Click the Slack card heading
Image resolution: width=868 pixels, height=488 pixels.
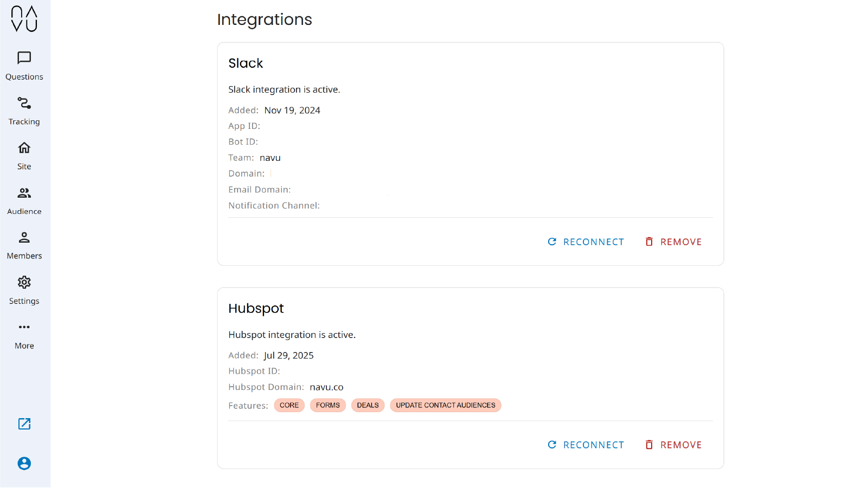tap(246, 63)
